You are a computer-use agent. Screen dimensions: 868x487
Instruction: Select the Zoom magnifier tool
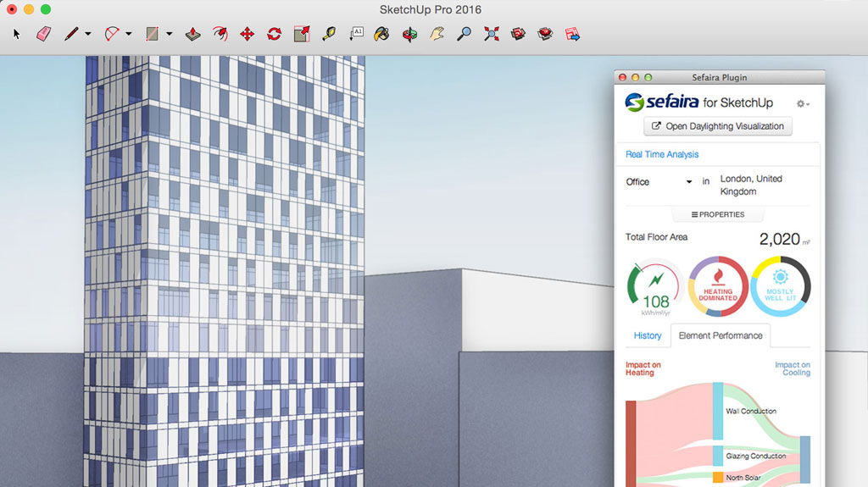click(464, 35)
